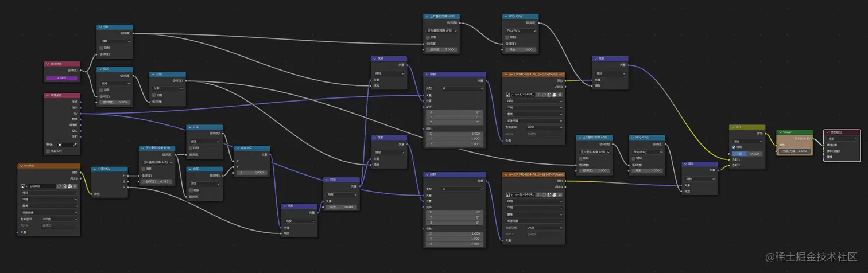This screenshot has width=868, height=273.
Task: Open 相减 operation dropdown
Action: (115, 83)
